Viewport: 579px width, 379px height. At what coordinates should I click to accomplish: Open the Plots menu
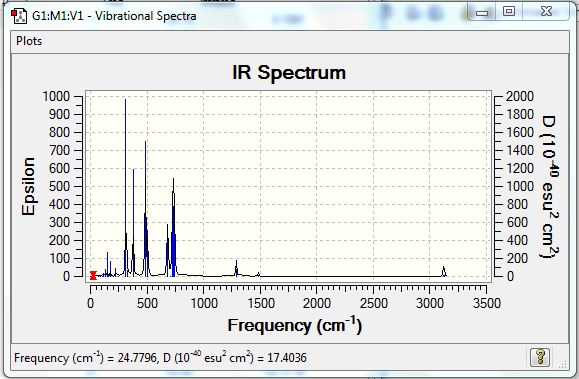click(29, 41)
